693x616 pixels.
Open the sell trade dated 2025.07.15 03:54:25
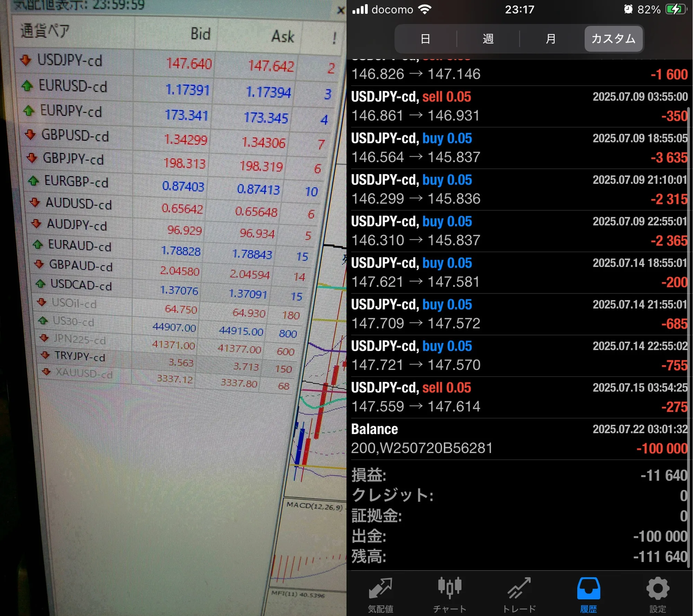pyautogui.click(x=519, y=397)
